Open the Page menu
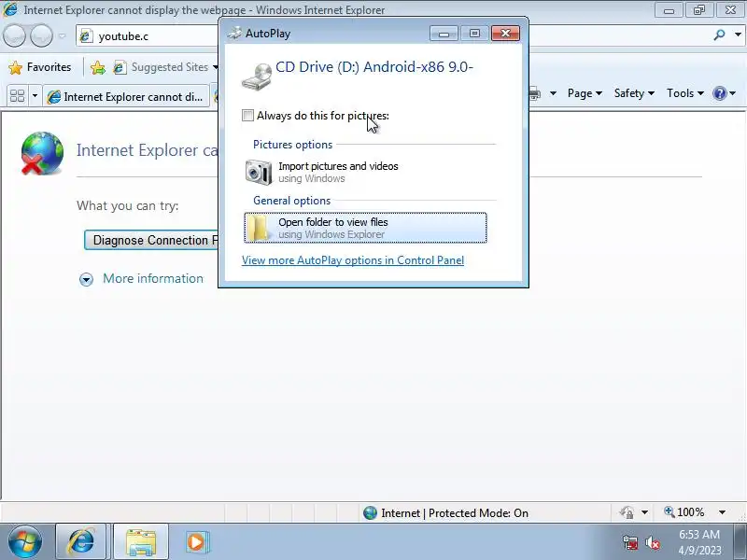 [x=585, y=93]
